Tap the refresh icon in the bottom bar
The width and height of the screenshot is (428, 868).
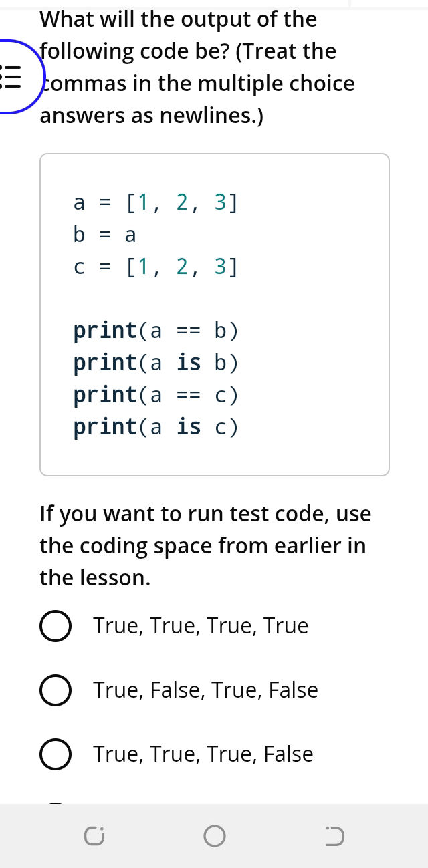94,835
